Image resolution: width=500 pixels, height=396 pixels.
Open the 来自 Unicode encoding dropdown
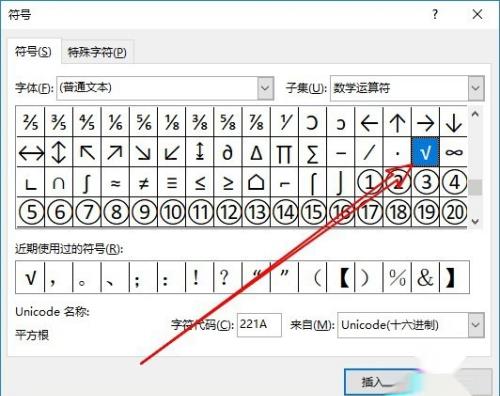(x=476, y=325)
